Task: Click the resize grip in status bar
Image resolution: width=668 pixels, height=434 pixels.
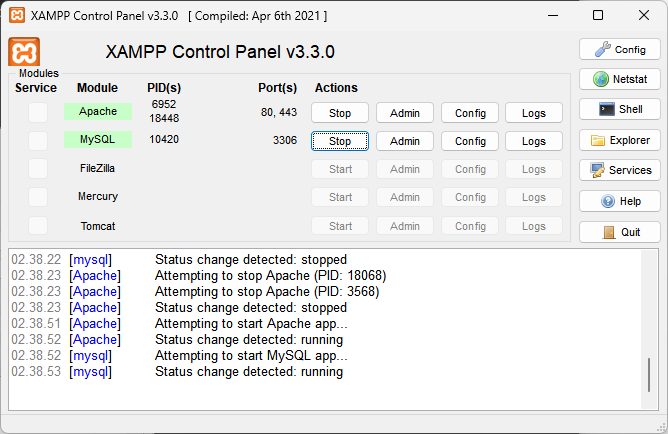Action: (662, 427)
